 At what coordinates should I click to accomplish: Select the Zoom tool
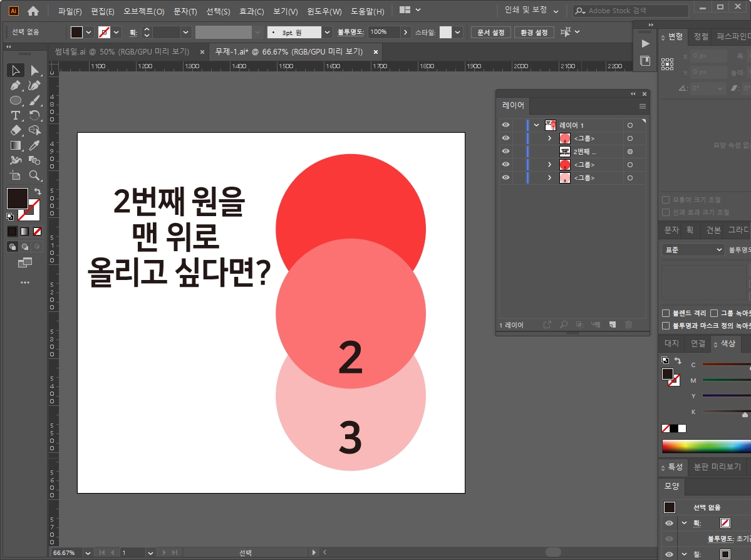(x=34, y=175)
